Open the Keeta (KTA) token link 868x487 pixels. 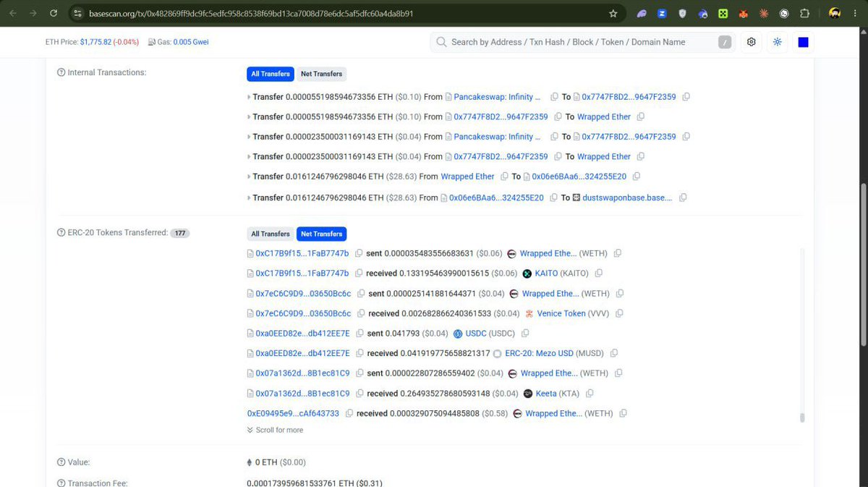(546, 394)
